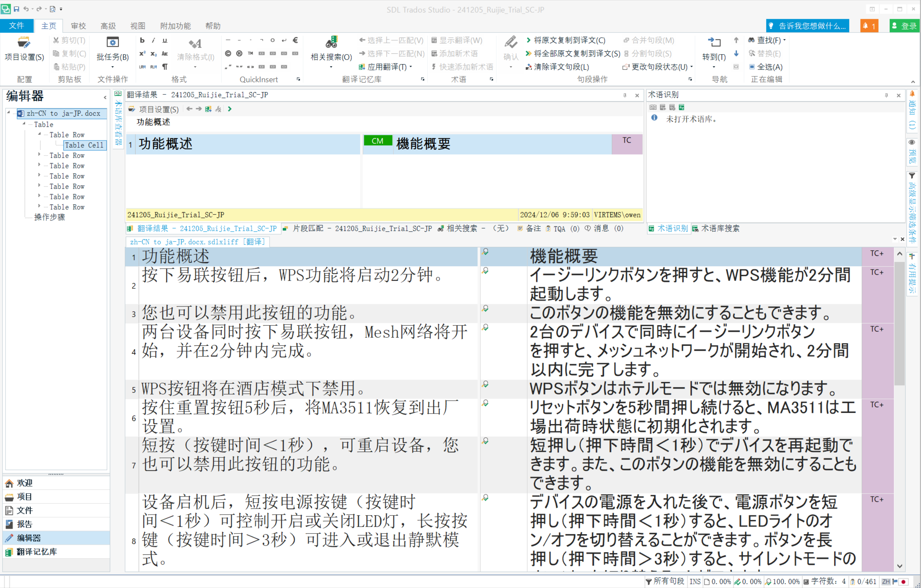
Task: Click the up arrow in Navigation group
Action: pos(736,40)
